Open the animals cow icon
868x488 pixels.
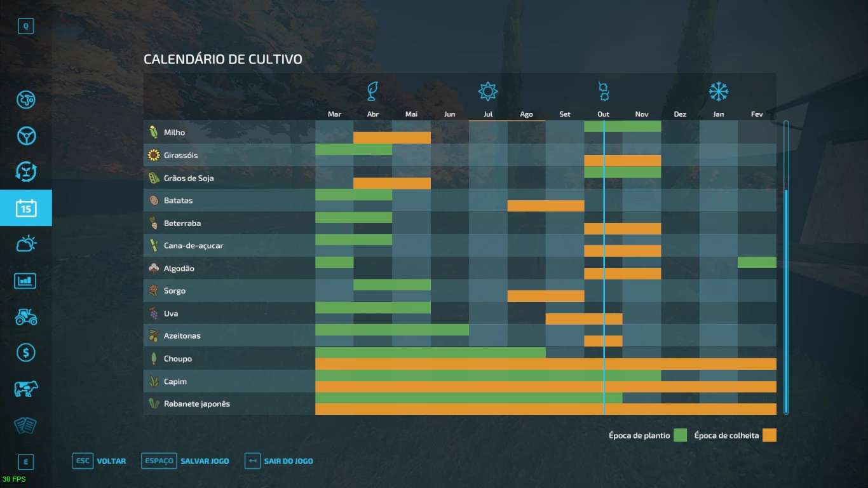pos(26,389)
